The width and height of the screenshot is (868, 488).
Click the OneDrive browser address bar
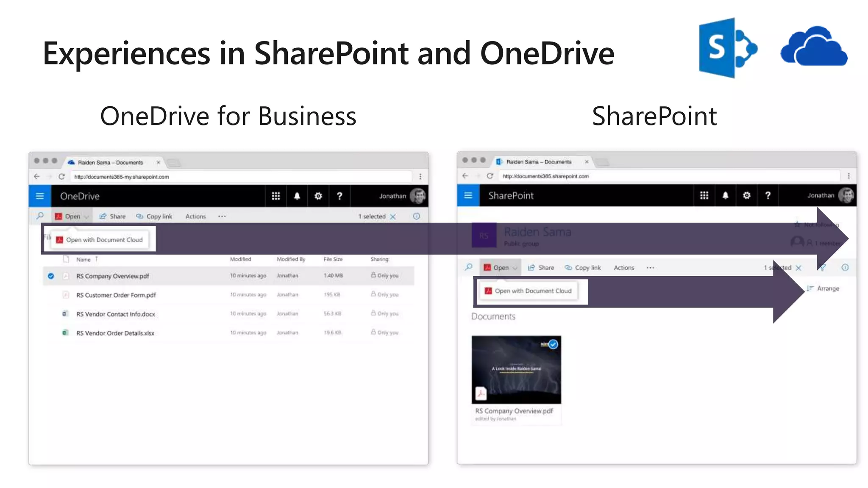point(242,177)
